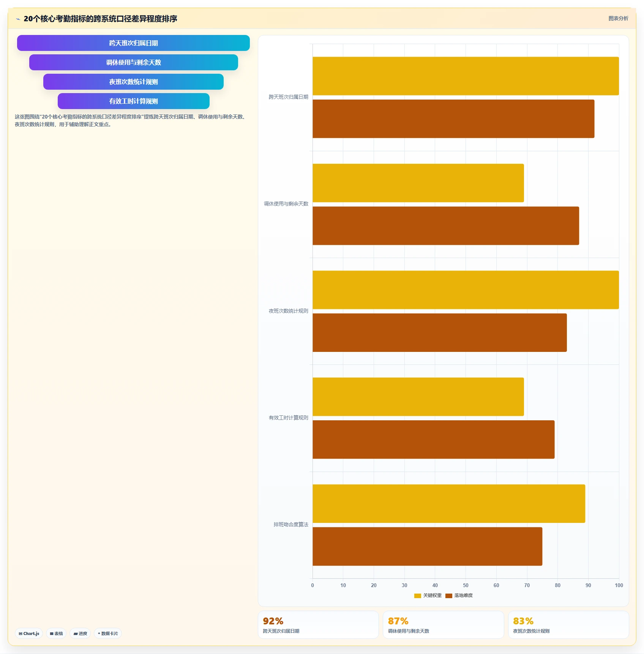
Task: Click the Chart.js tag chip
Action: point(29,633)
